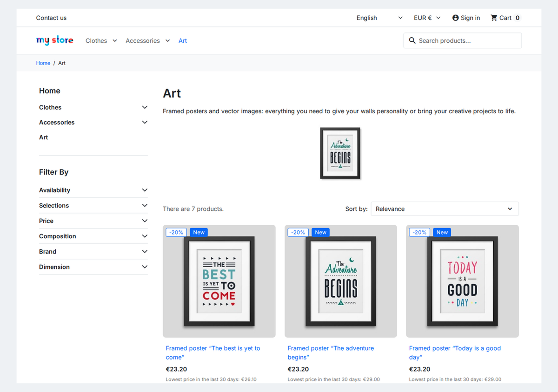Open "Today is a good day" poster thumbnail
The image size is (558, 392).
click(x=462, y=281)
